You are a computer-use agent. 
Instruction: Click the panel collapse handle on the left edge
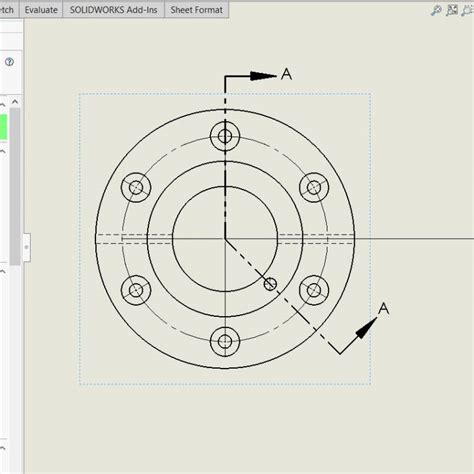27,247
